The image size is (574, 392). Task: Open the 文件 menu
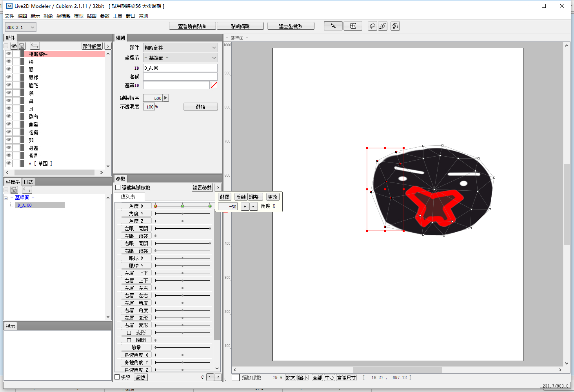click(x=9, y=16)
